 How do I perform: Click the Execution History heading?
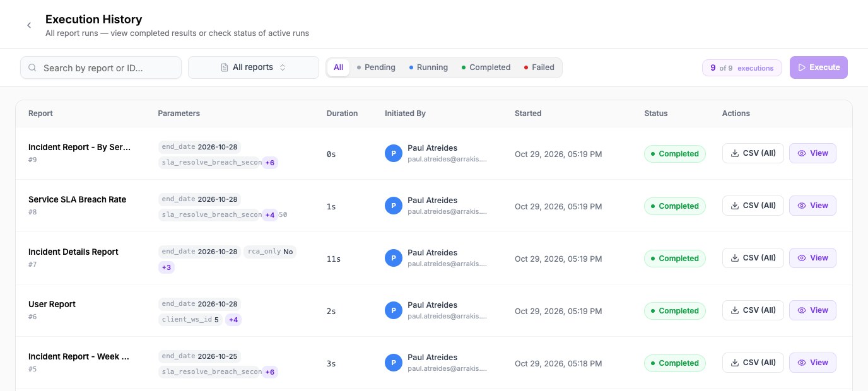(93, 20)
